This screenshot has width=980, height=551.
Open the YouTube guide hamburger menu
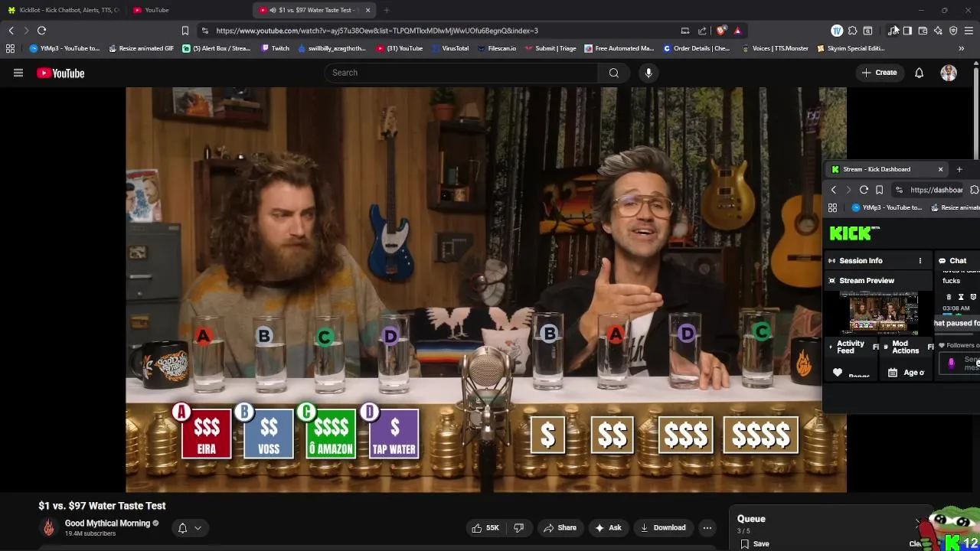click(x=18, y=73)
